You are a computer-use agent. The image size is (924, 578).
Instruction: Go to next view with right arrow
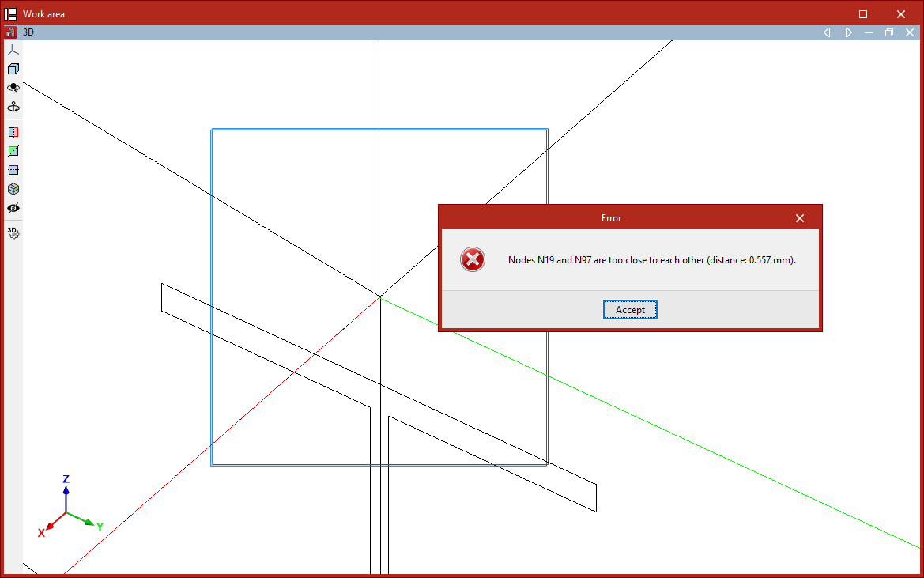[x=848, y=32]
